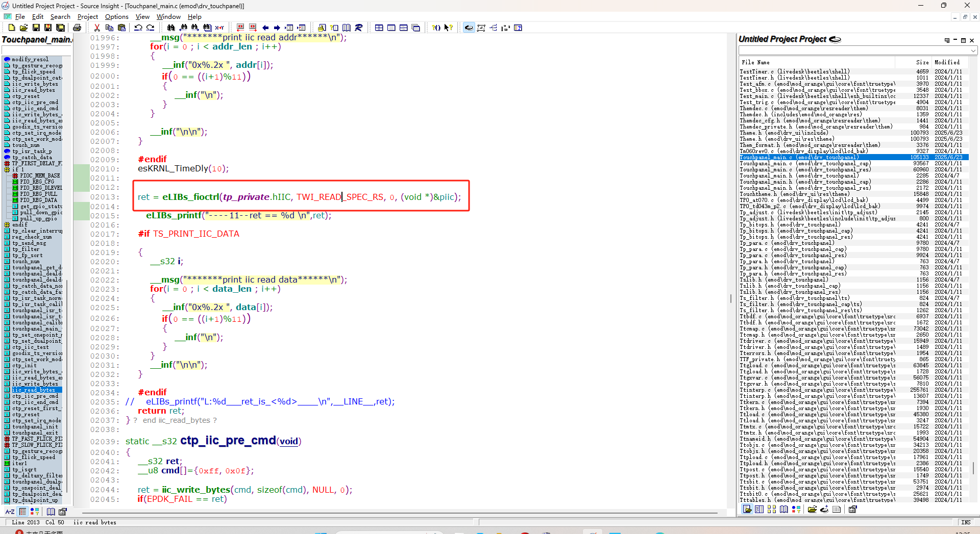This screenshot has height=534, width=980.
Task: Save the current file with the Save icon
Action: pos(36,28)
